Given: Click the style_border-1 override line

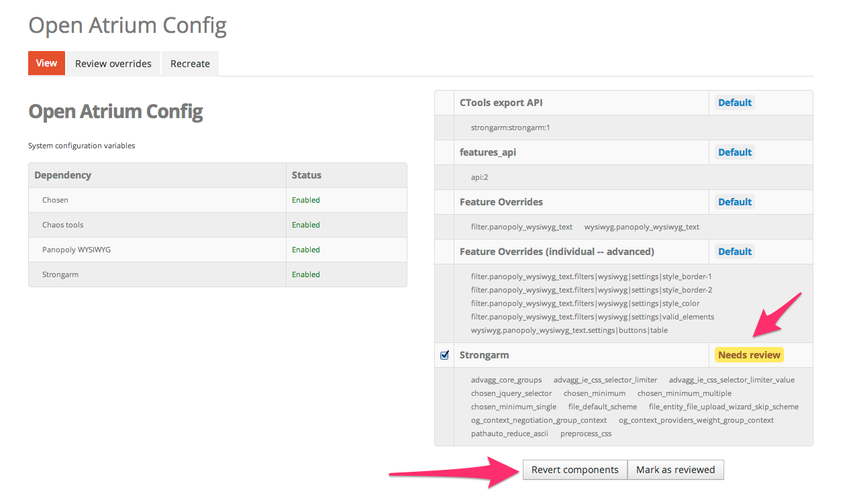Looking at the screenshot, I should (591, 276).
